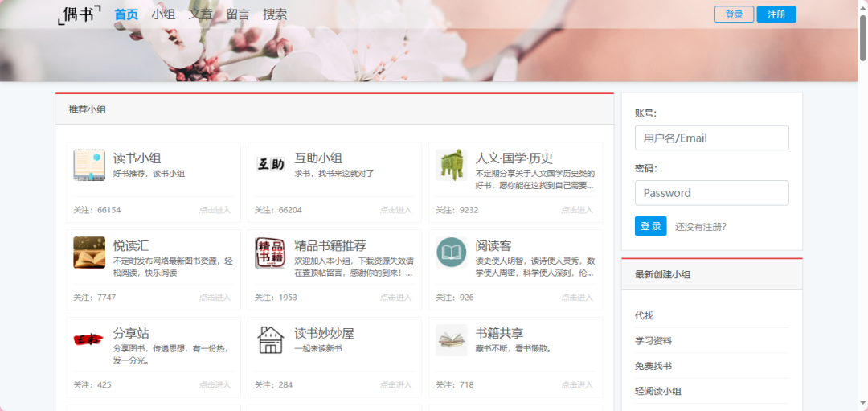The image size is (868, 411).
Task: Click the 书籍共享 book icon
Action: 452,340
